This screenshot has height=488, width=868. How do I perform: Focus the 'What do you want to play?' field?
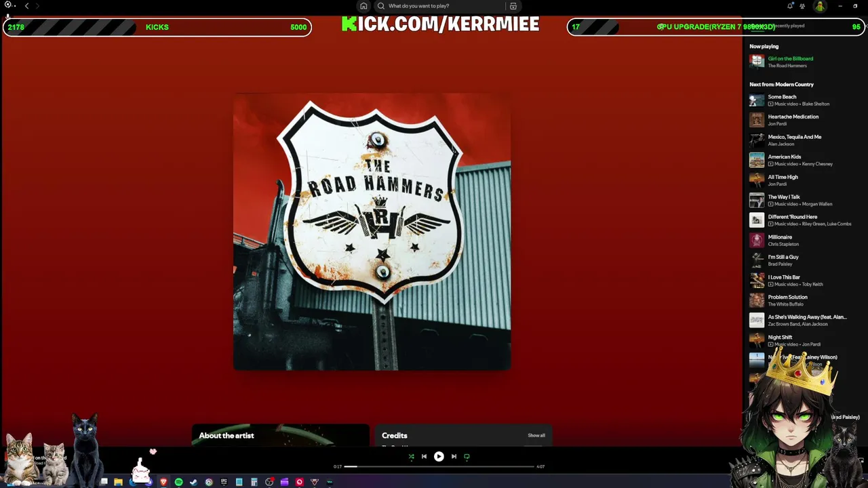click(441, 6)
